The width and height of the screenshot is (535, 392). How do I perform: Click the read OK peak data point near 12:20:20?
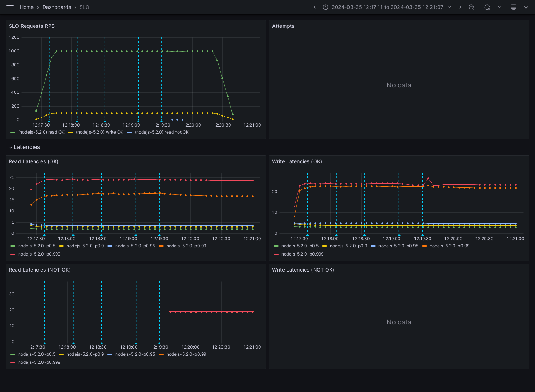click(213, 51)
